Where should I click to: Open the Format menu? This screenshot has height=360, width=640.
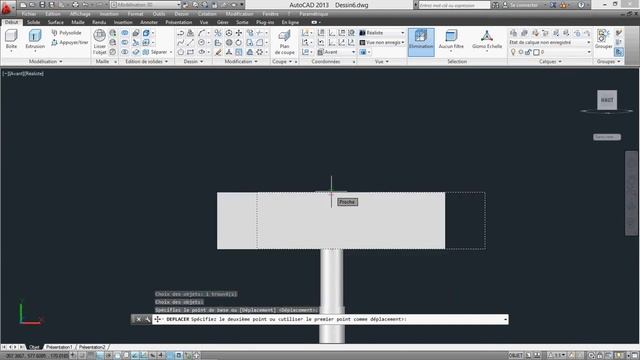point(135,14)
